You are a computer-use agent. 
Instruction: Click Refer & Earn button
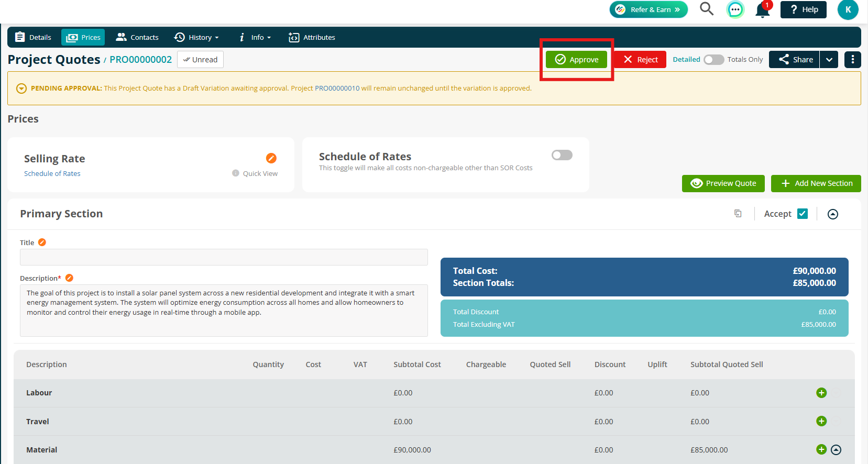(649, 9)
